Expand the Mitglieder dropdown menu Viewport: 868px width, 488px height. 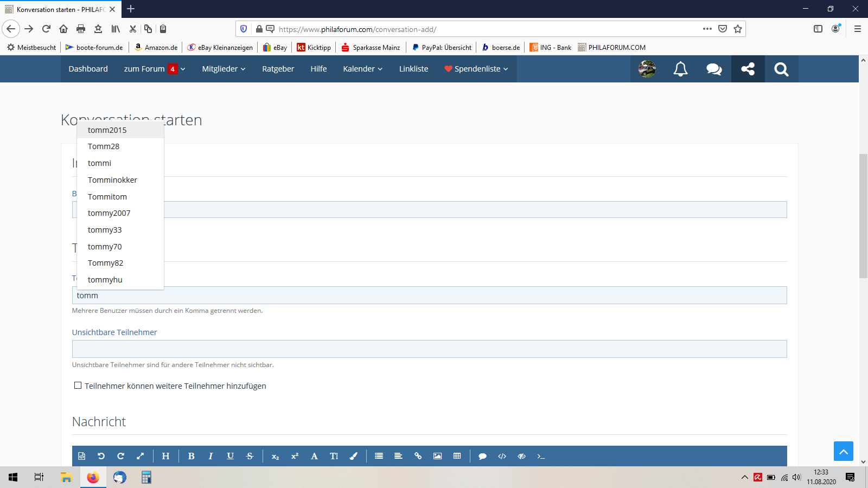coord(224,69)
